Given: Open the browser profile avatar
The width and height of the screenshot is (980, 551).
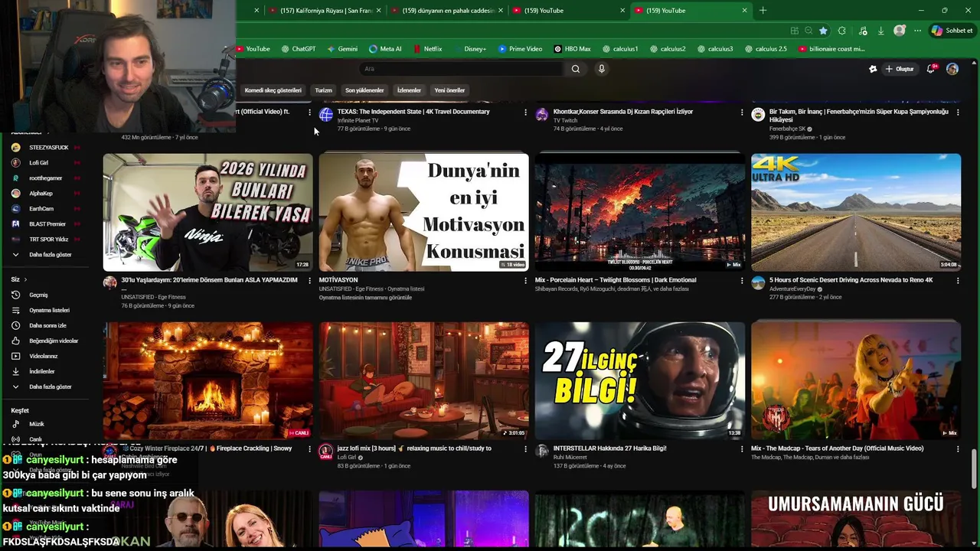Looking at the screenshot, I should pos(900,31).
